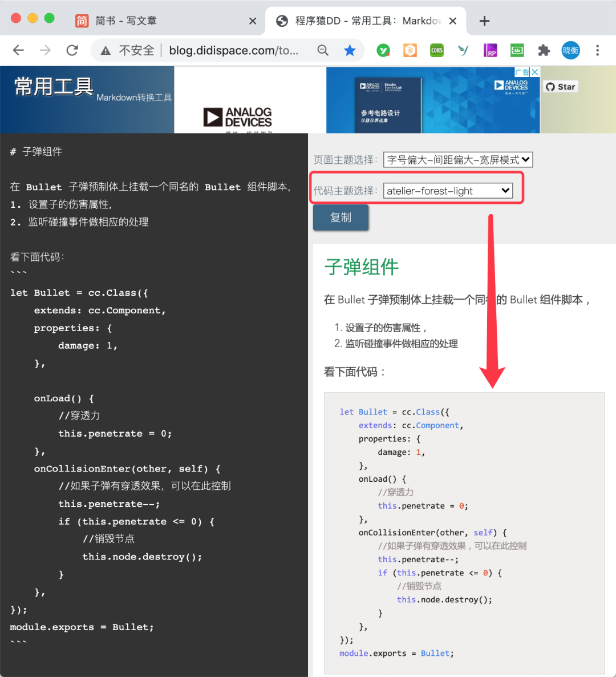Click the 参考电路设计 blue ad banner
This screenshot has width=616, height=677.
click(433, 100)
